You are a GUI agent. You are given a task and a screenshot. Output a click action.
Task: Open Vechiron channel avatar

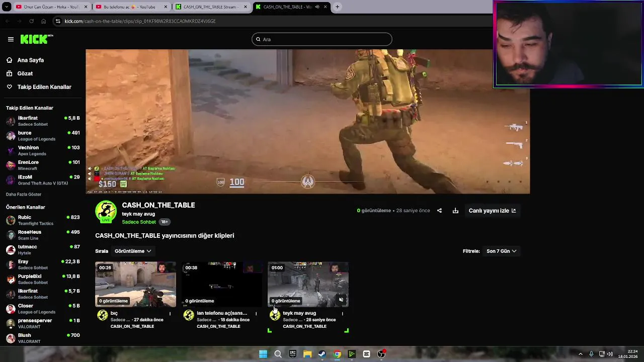(11, 150)
